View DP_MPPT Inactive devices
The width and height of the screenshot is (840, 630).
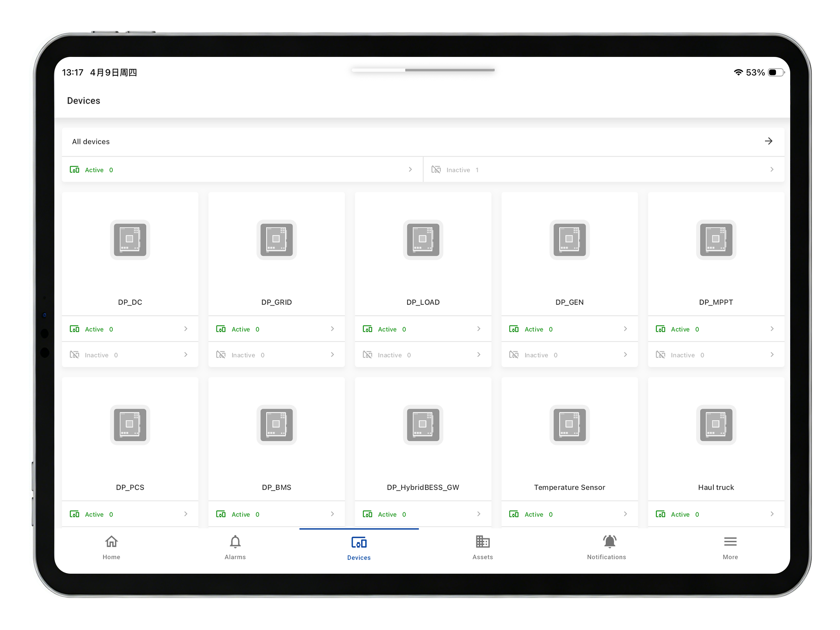click(x=716, y=355)
